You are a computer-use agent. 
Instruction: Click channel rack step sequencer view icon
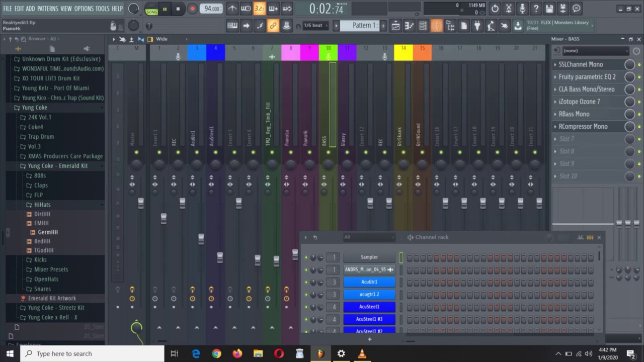pos(590,237)
